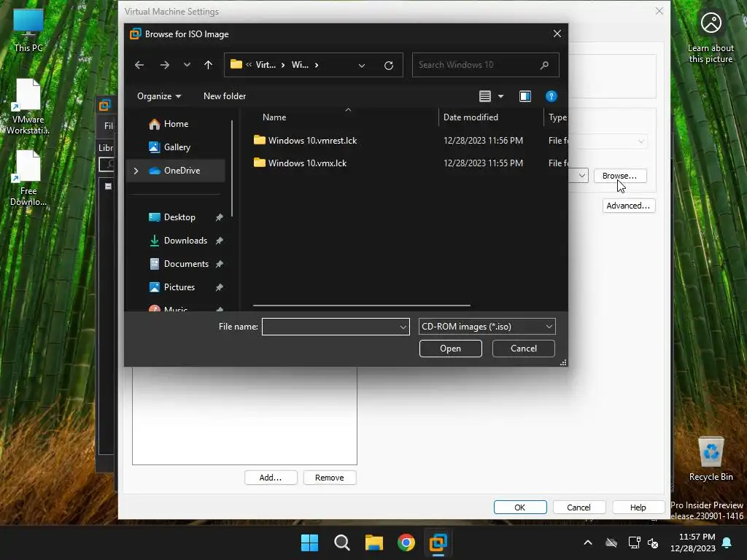Click OneDrive tray icon
Viewport: 747px width, 560px height.
click(x=611, y=542)
